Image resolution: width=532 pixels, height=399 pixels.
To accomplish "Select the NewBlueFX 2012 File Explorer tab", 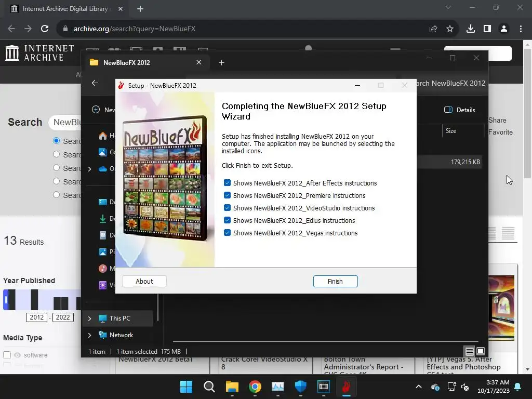I will point(146,62).
